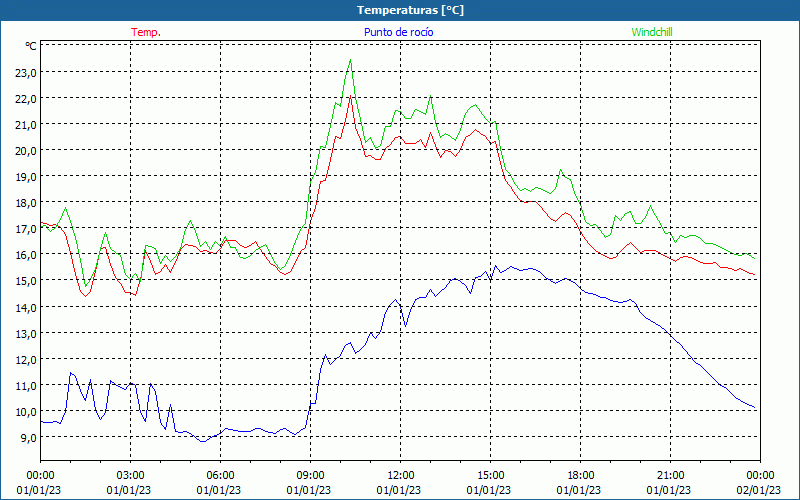Click the '18,0' y-axis value
This screenshot has height=500, width=800.
point(26,203)
